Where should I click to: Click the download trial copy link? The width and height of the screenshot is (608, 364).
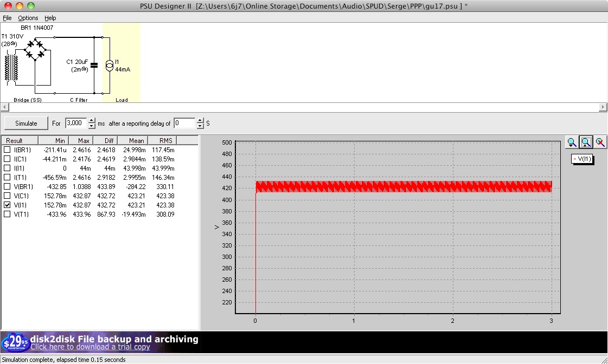click(x=90, y=347)
